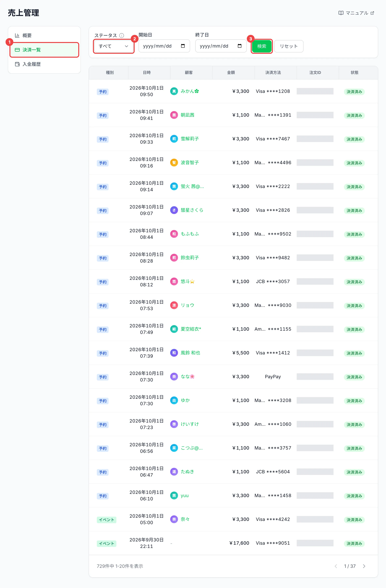Screen dimensions: 386x588
Task: Select 概要 in the sidebar
Action: point(44,36)
